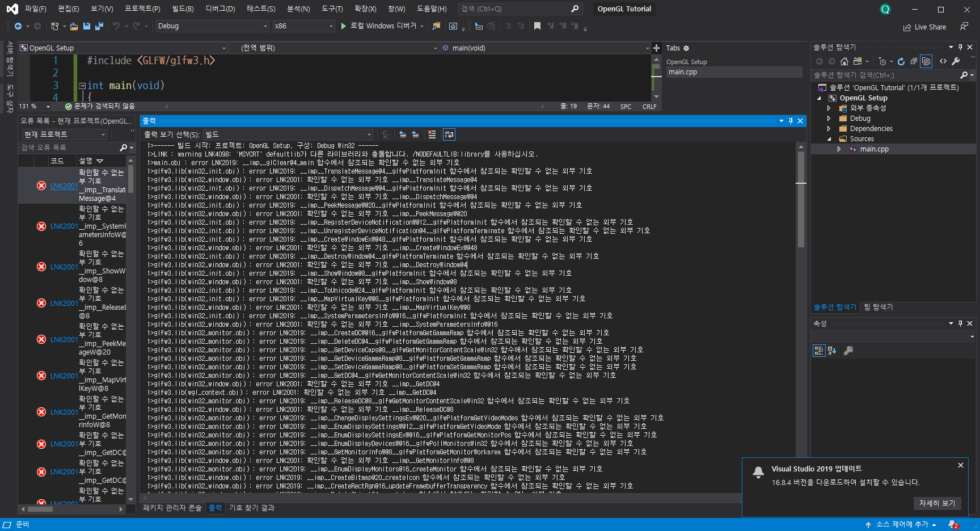The width and height of the screenshot is (980, 531).
Task: Expand the 외부 종속성 node in Solution Explorer
Action: pos(829,108)
